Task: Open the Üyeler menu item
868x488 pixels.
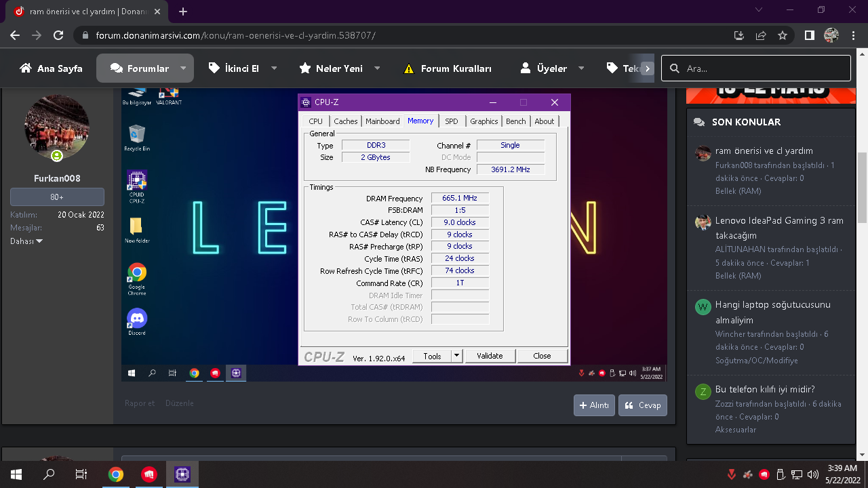Action: coord(544,68)
